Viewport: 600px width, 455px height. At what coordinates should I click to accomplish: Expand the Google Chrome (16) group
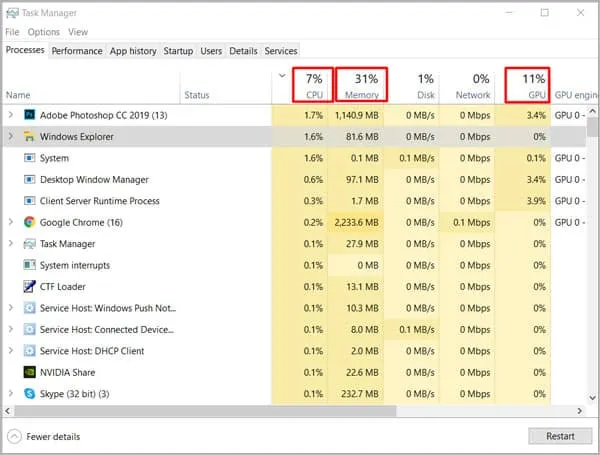11,222
